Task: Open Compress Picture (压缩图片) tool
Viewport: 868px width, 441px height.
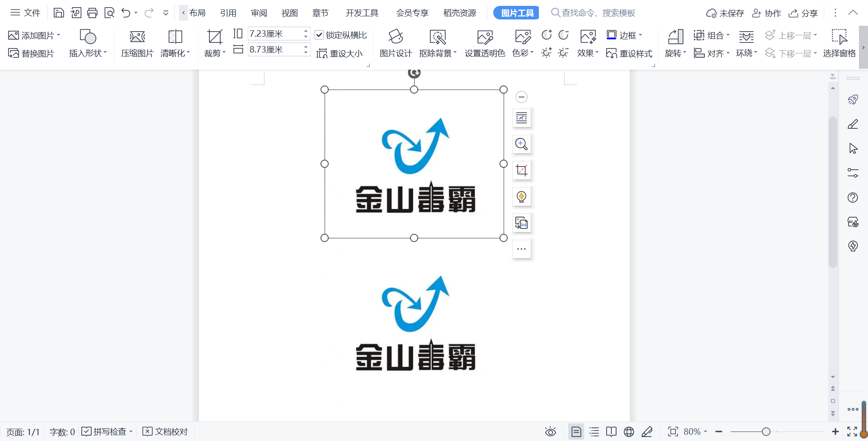Action: pos(137,44)
